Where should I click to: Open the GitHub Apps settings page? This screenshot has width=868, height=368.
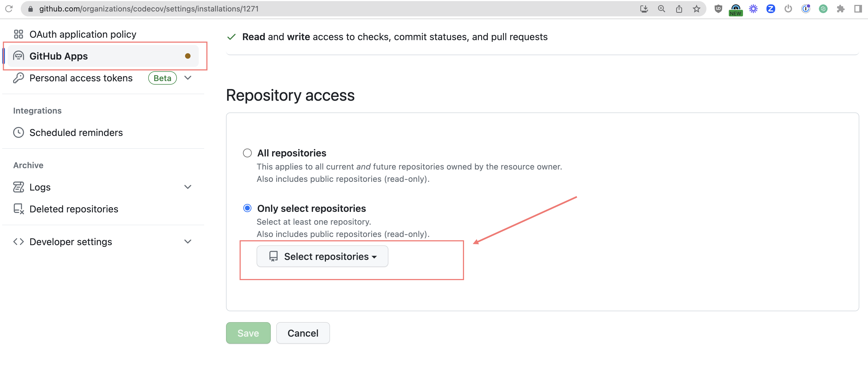[x=59, y=56]
